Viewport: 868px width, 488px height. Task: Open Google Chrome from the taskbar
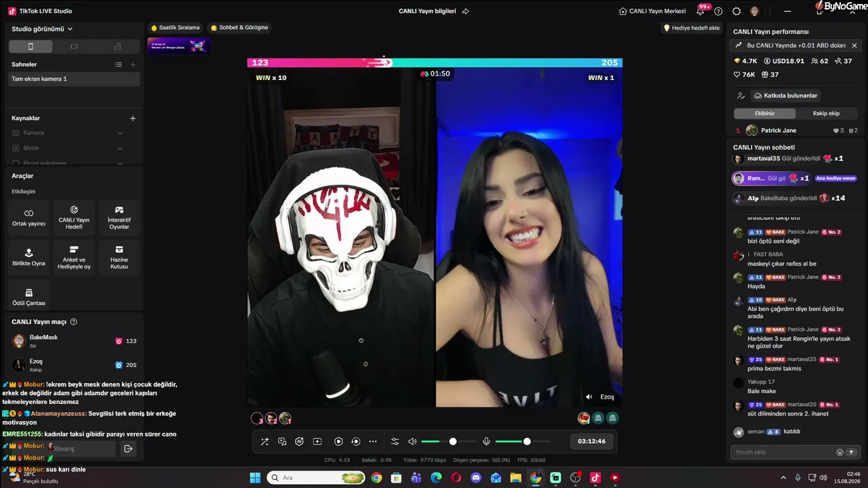pyautogui.click(x=376, y=478)
